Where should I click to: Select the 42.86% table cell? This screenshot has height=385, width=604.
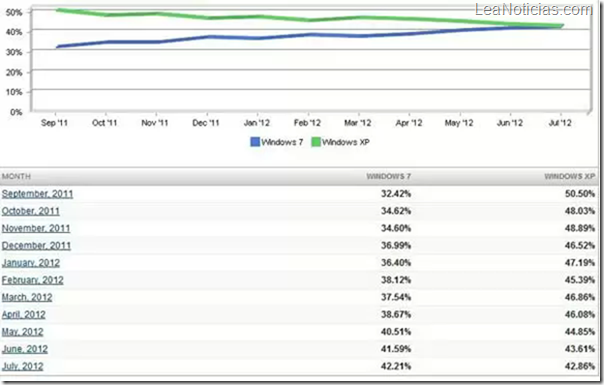tap(580, 367)
